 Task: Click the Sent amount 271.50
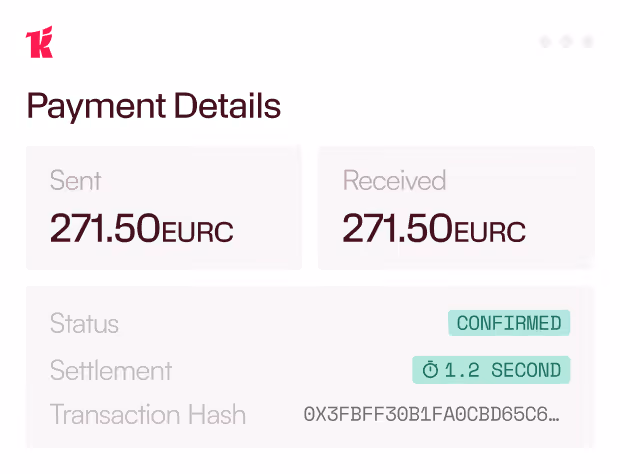pos(105,228)
